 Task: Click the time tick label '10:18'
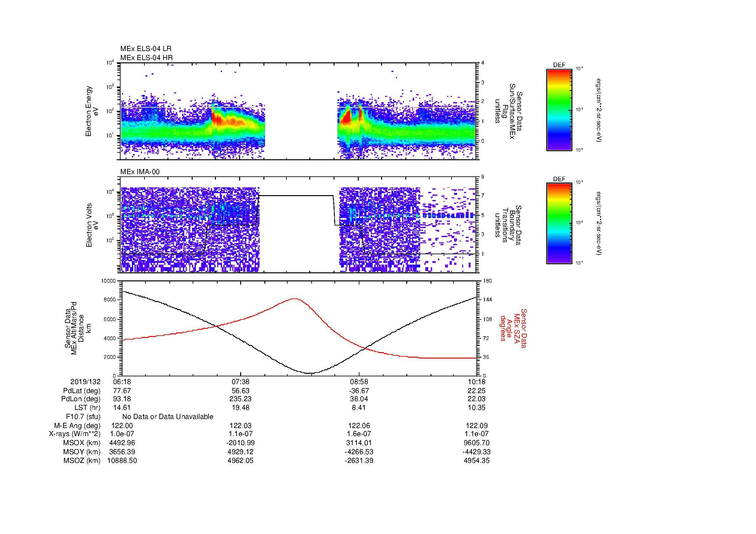[x=477, y=382]
